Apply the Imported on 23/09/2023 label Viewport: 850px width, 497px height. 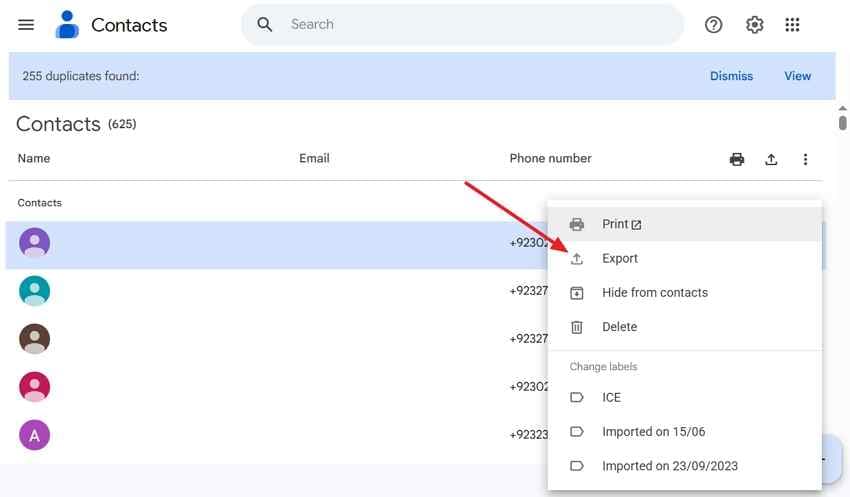tap(685, 466)
